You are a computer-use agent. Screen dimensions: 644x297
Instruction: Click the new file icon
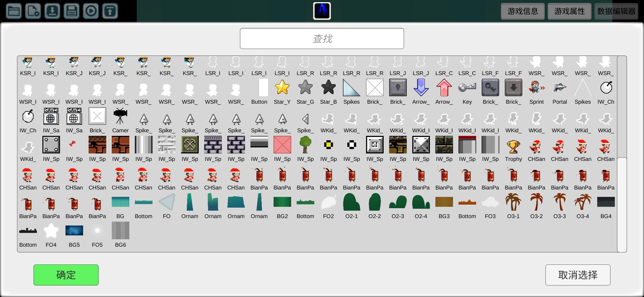[x=33, y=11]
